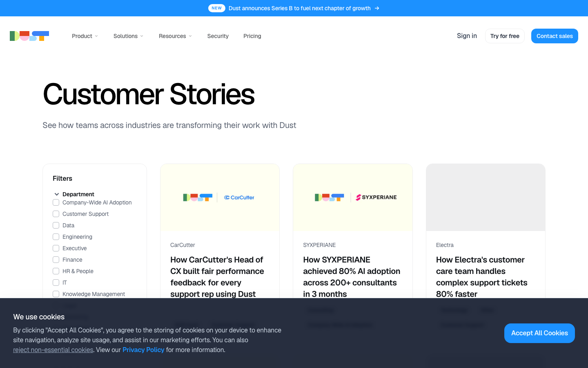
Task: Click the NEW badge in top banner
Action: [217, 8]
